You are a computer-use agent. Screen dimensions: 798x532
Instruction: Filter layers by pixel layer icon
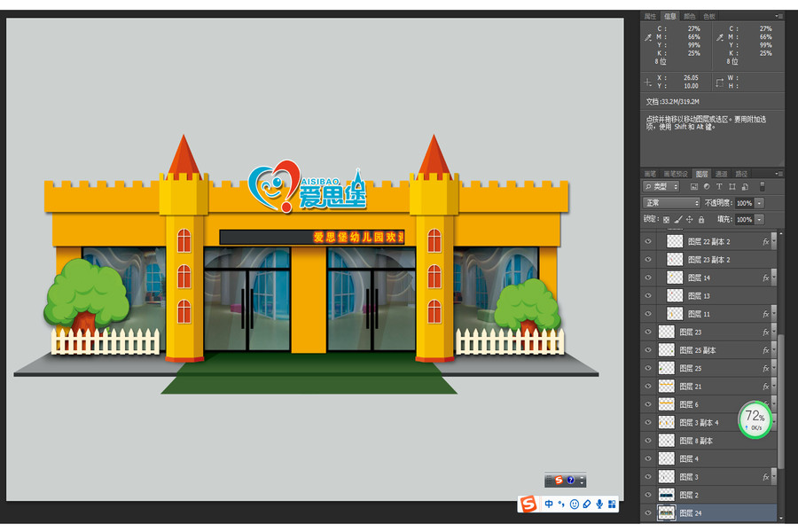(693, 187)
